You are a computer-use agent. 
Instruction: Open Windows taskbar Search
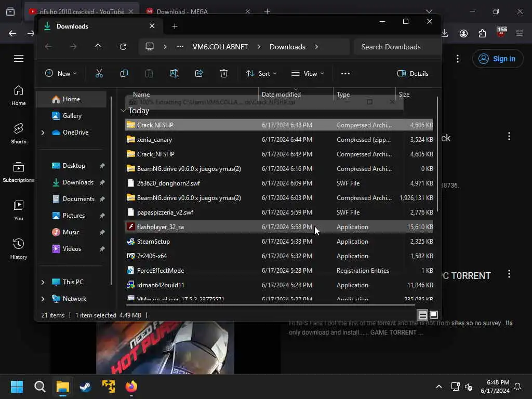coord(39,387)
